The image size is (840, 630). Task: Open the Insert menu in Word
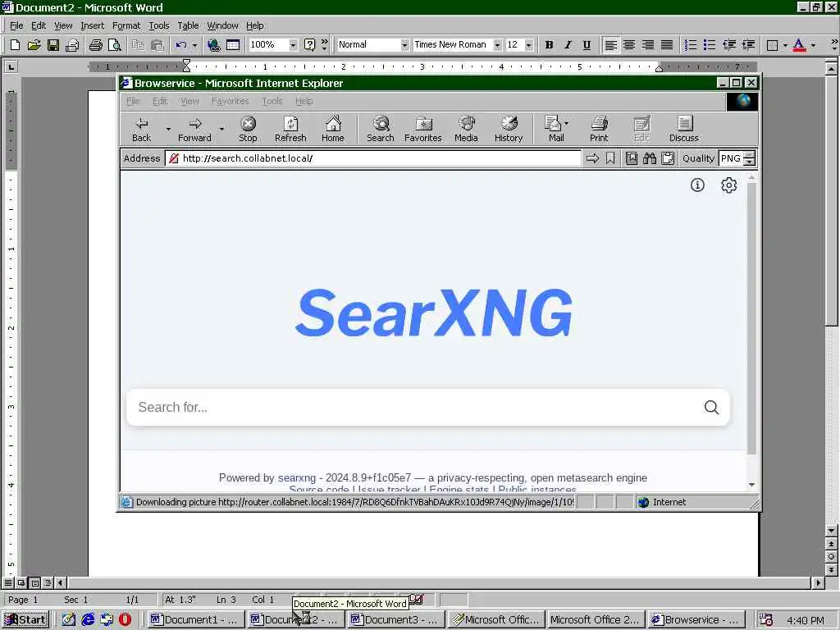click(x=92, y=25)
